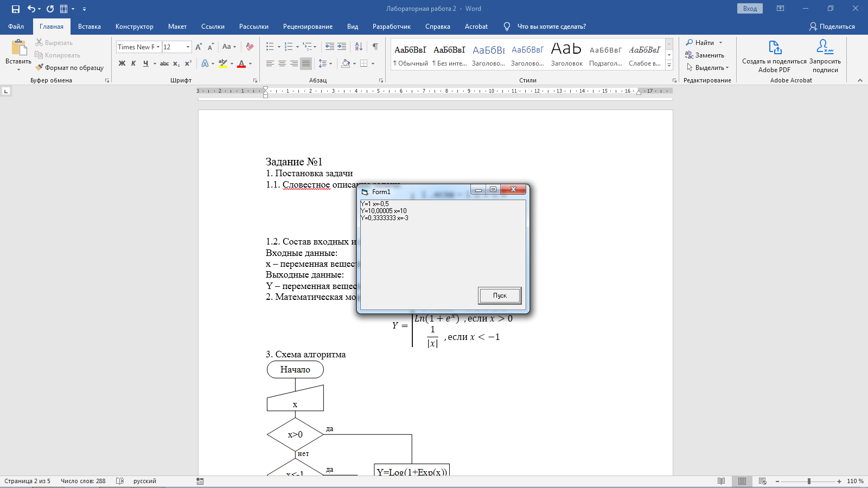
Task: Apply the yellow text highlight color
Action: coord(223,63)
